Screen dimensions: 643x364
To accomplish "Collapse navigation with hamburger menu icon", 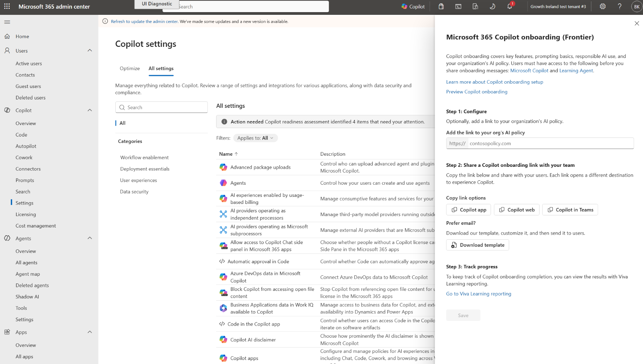I will (x=7, y=22).
